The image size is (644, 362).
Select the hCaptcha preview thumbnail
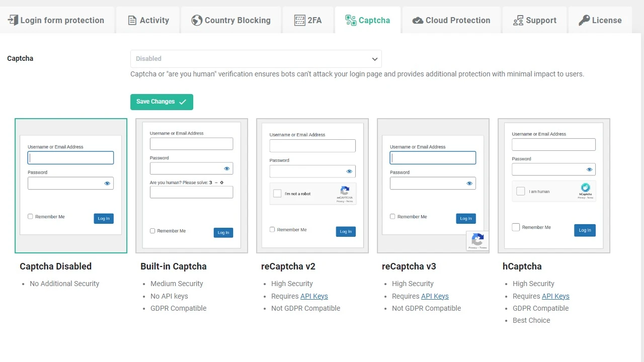(554, 186)
